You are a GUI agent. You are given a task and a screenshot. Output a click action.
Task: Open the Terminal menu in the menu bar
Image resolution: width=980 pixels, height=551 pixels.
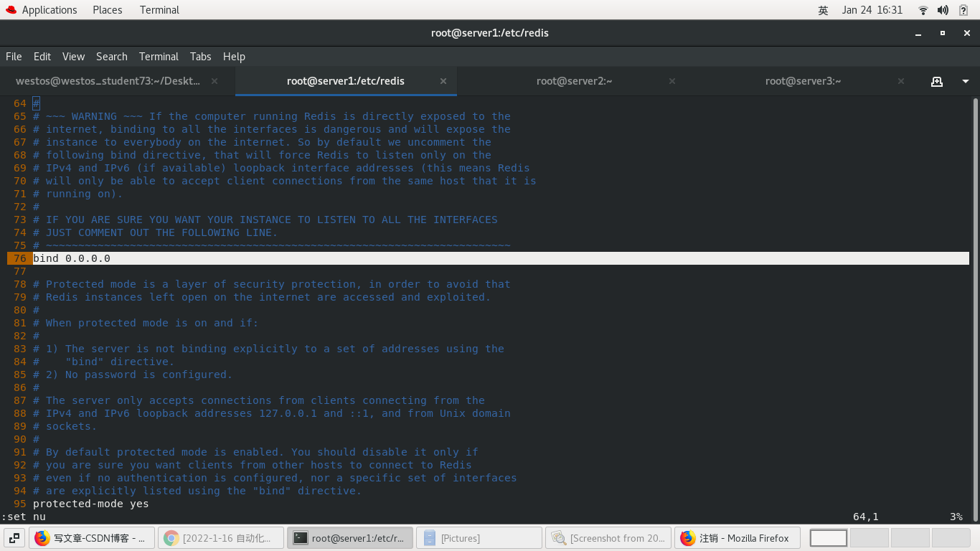(159, 57)
